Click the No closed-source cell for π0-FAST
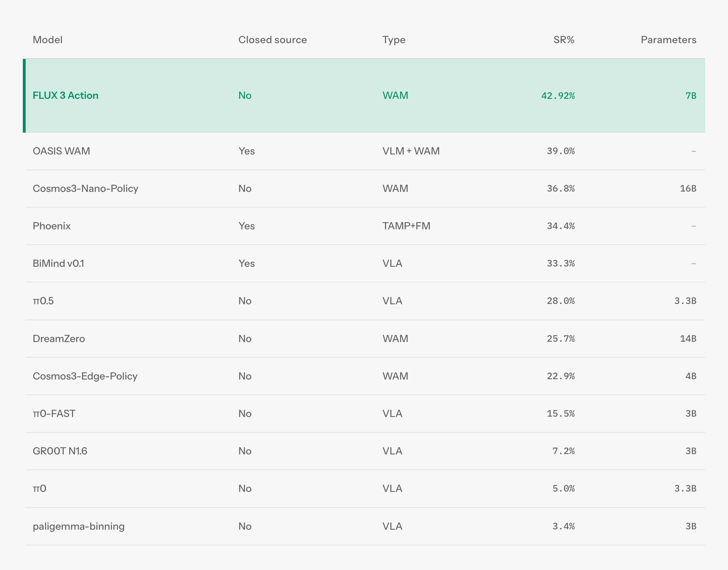 point(245,413)
